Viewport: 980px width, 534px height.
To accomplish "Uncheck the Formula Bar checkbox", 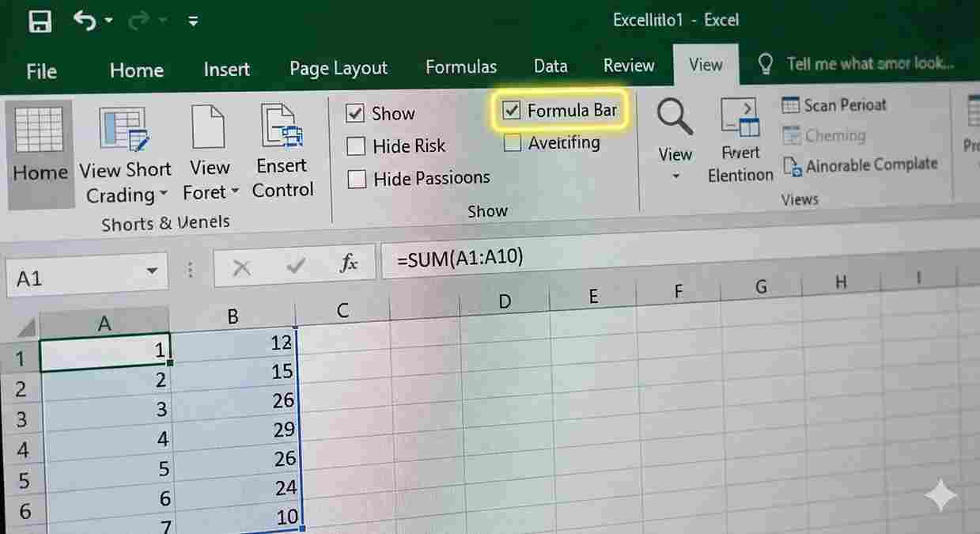I will click(x=512, y=110).
